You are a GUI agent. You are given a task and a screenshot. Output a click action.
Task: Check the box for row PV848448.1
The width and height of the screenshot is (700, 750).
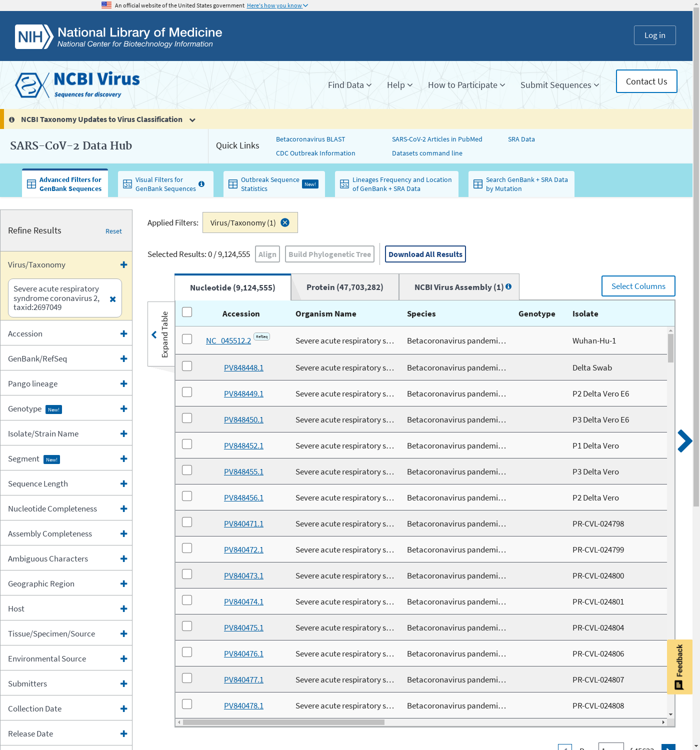click(187, 366)
